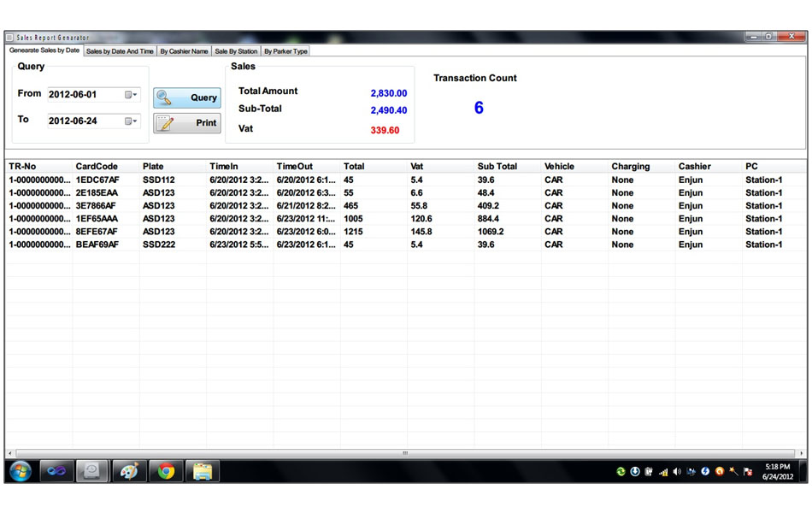812x513 pixels.
Task: Switch to By Cashier Name tab
Action: (x=184, y=51)
